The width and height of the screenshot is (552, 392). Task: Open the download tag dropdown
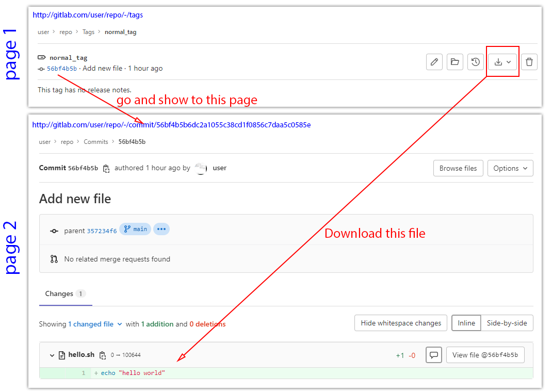pos(502,62)
